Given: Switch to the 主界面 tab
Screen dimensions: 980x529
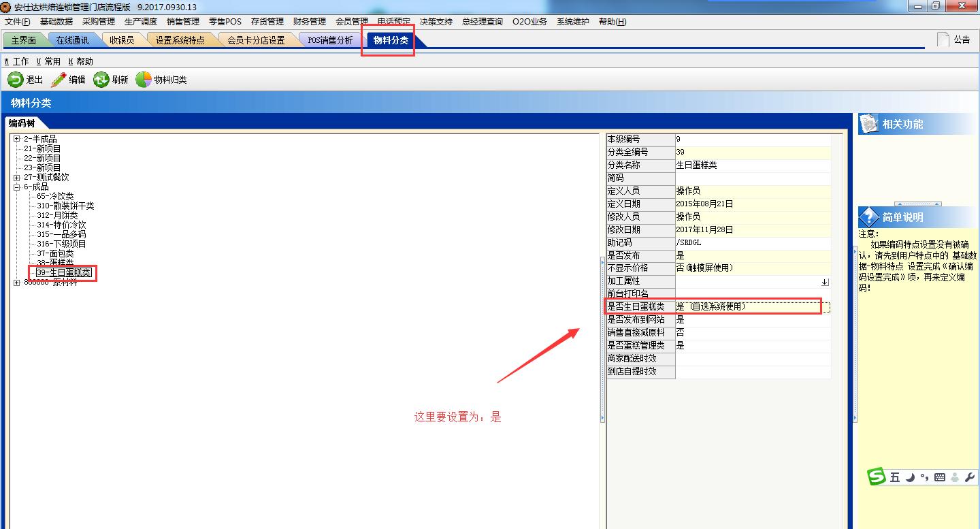Looking at the screenshot, I should [x=24, y=40].
